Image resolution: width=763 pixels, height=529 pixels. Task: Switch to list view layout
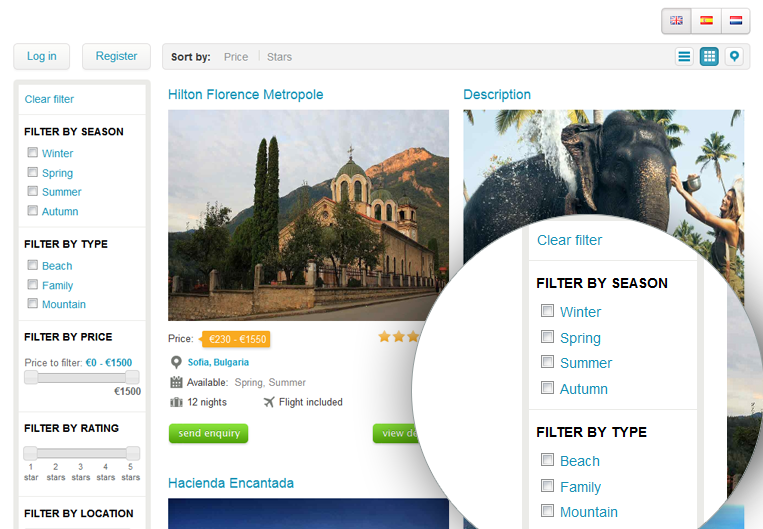pyautogui.click(x=684, y=57)
